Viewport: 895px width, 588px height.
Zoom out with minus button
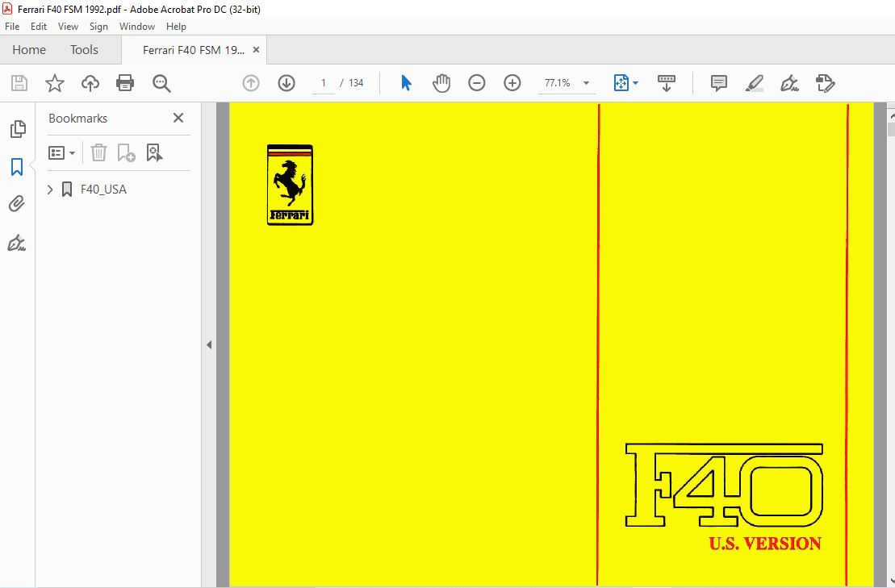point(477,83)
